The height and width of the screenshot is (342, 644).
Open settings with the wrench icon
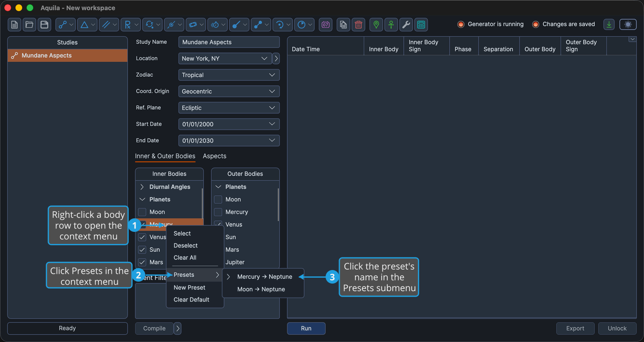(x=406, y=25)
